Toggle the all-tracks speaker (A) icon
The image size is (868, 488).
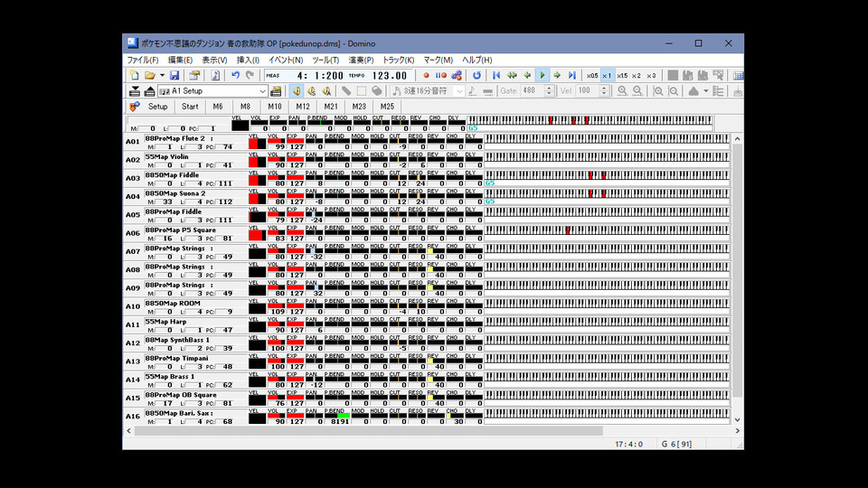click(326, 90)
